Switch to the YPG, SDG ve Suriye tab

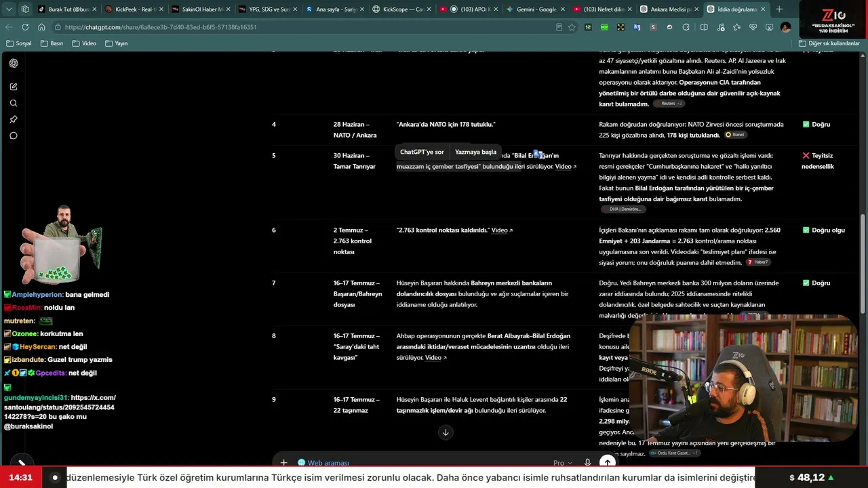pyautogui.click(x=268, y=9)
